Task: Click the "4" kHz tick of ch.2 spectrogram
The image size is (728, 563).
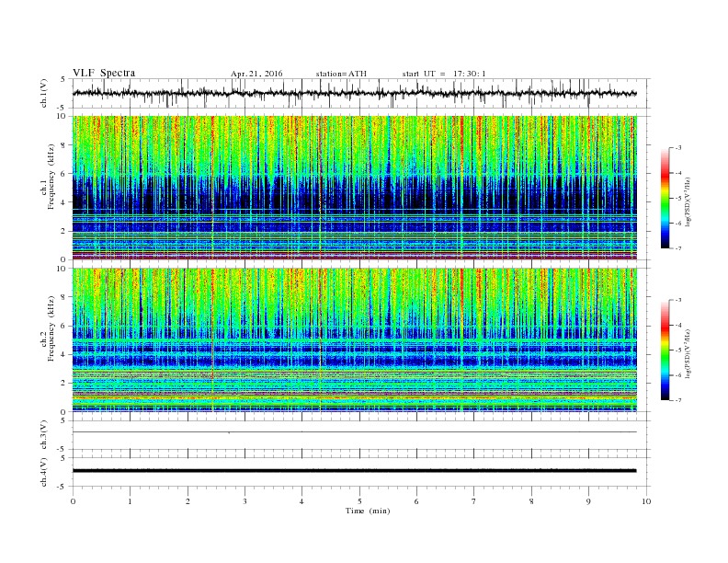Action: tap(64, 355)
